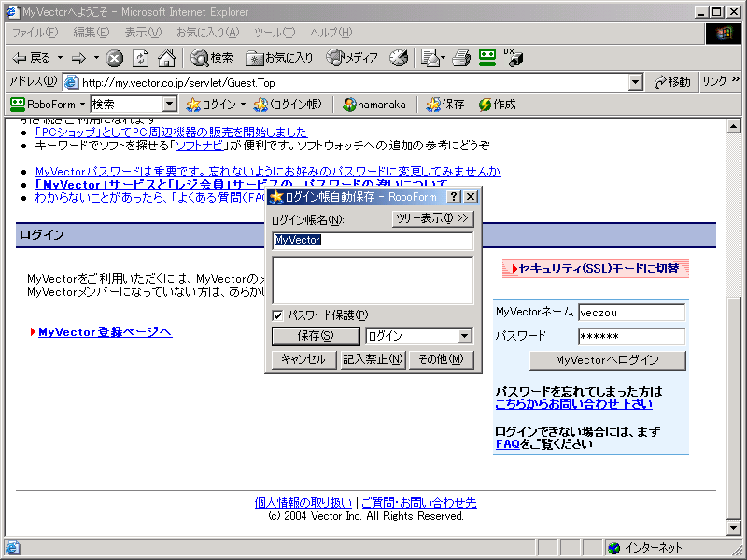Click the ログイン帳名 text field containing MyVector

pos(373,241)
